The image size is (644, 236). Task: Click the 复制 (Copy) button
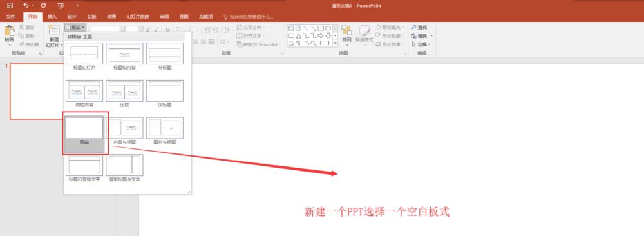26,35
